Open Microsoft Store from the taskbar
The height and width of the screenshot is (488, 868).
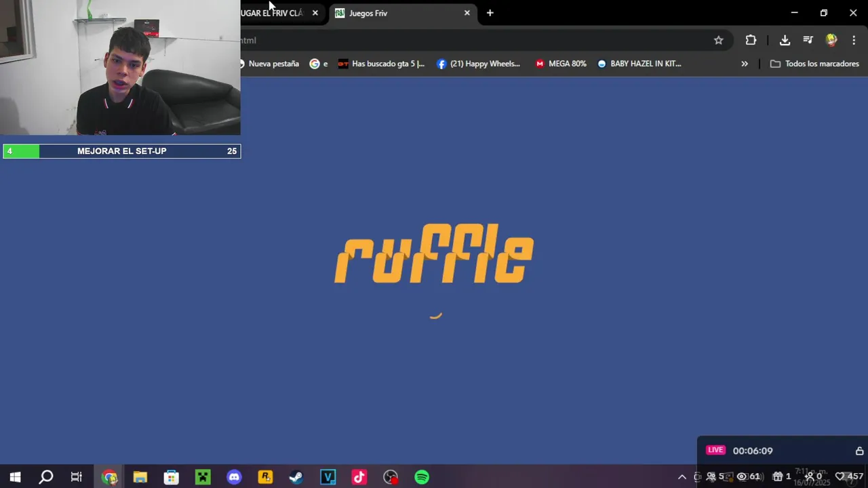(x=172, y=477)
